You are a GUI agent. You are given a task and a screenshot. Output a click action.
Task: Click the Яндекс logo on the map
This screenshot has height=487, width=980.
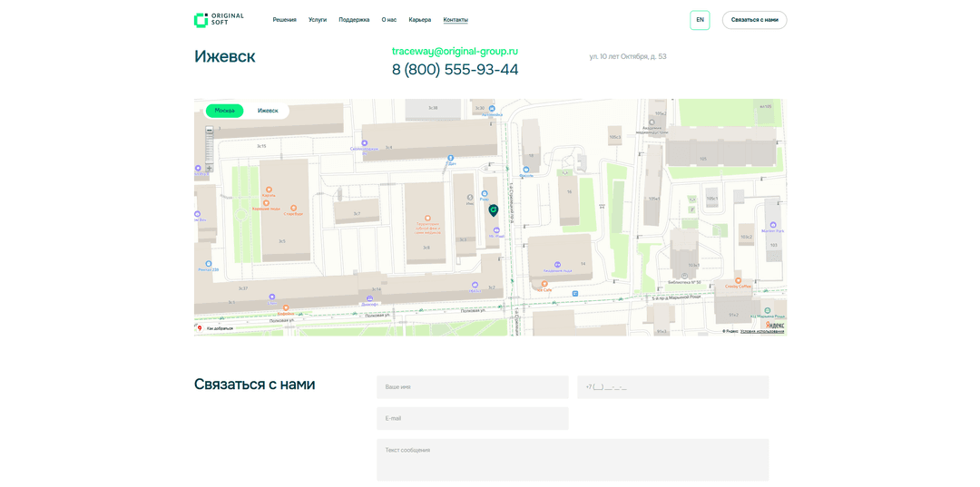(x=775, y=325)
